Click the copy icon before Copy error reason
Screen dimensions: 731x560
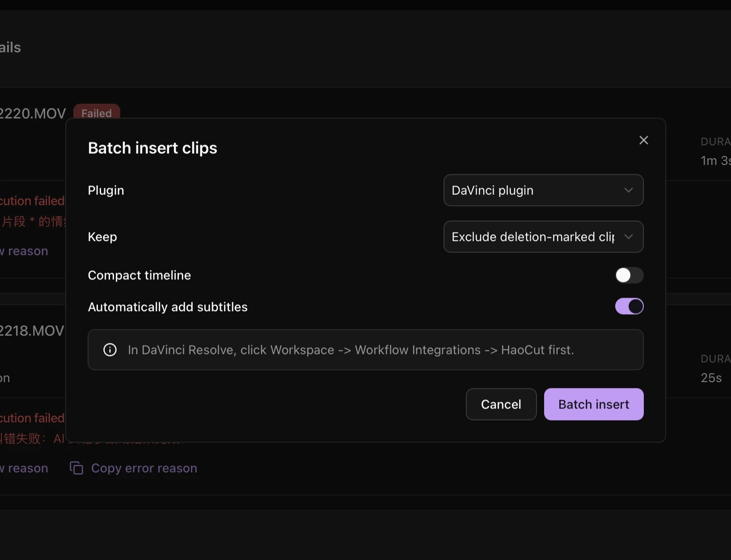click(76, 468)
